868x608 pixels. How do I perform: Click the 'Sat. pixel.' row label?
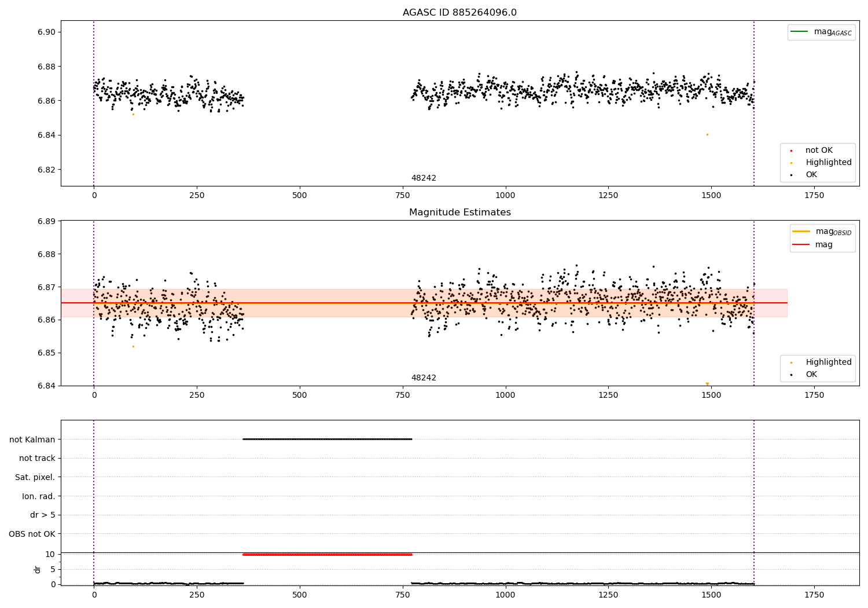(35, 478)
